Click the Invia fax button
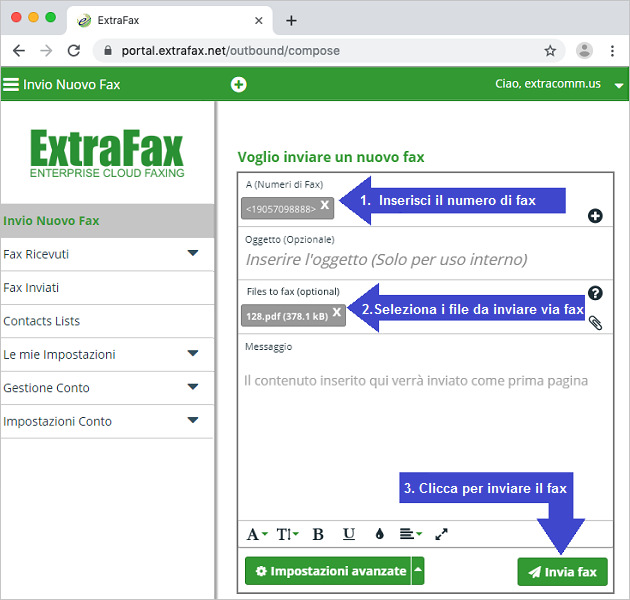The width and height of the screenshot is (630, 600). point(562,571)
